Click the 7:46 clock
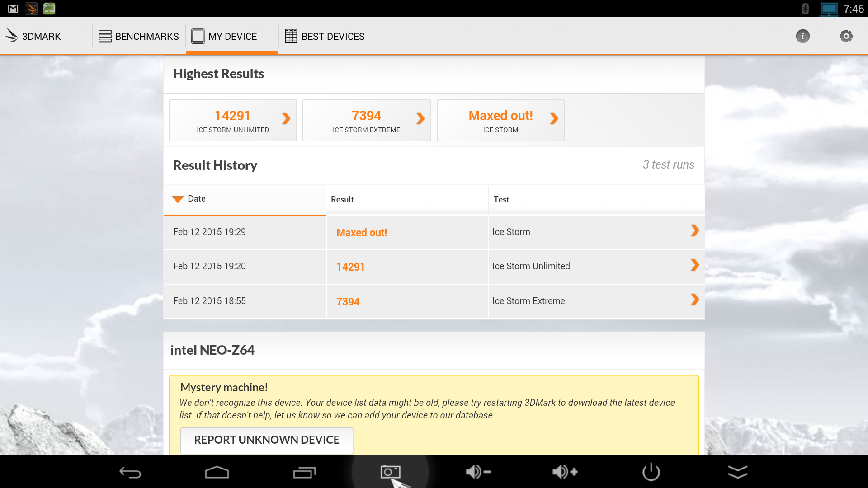868x488 pixels. click(854, 9)
